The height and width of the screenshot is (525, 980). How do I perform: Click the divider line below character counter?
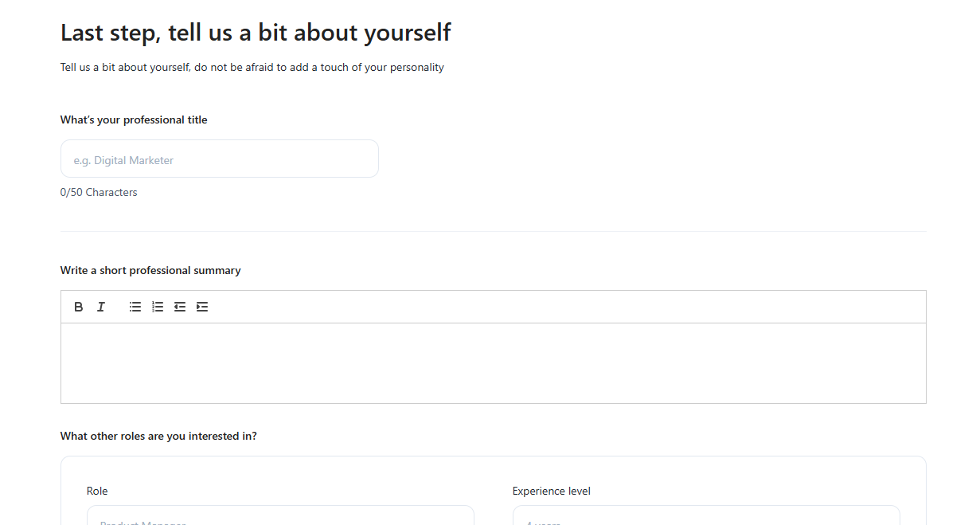(x=493, y=232)
